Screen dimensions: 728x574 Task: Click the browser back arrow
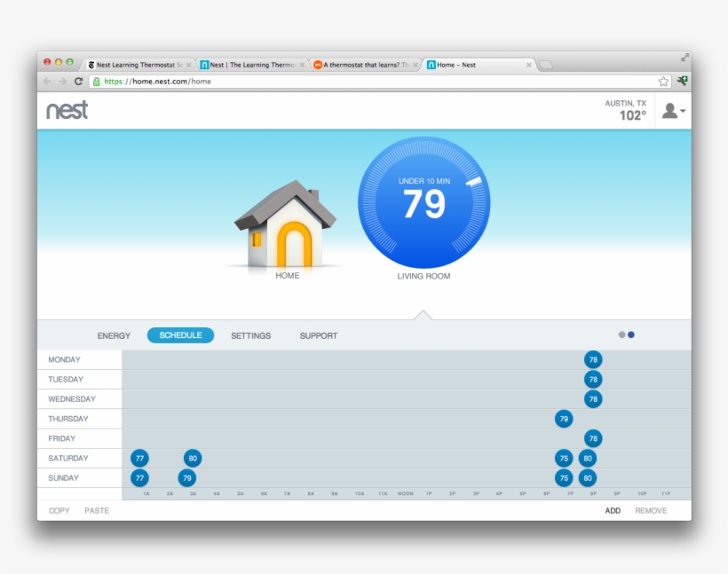click(x=47, y=82)
